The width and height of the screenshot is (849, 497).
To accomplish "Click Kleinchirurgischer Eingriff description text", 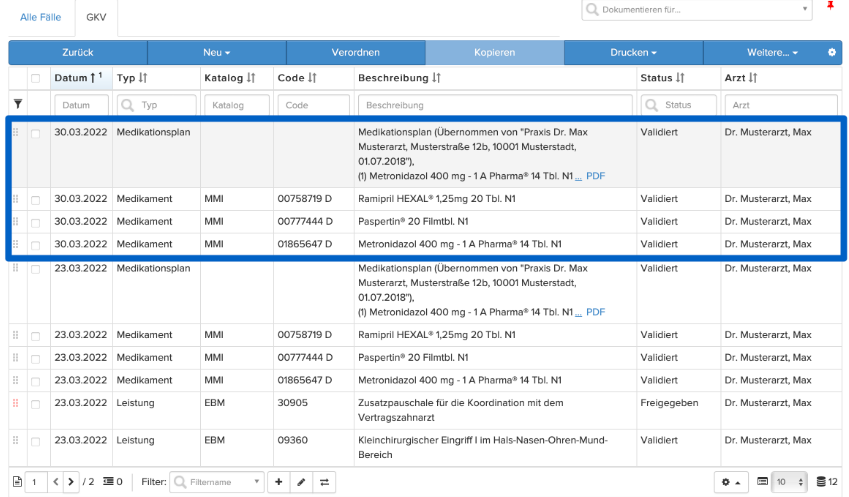I will click(x=482, y=447).
